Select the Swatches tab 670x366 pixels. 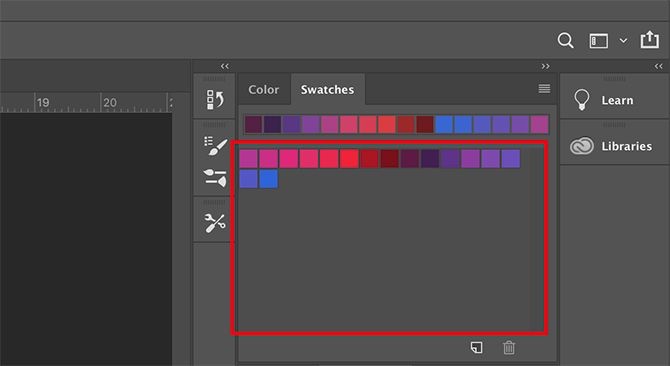327,90
